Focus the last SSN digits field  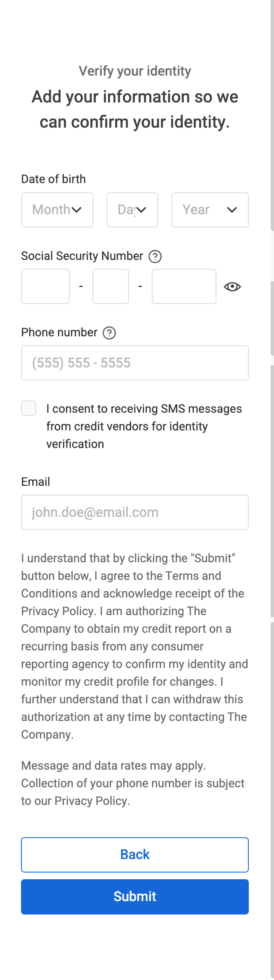184,286
